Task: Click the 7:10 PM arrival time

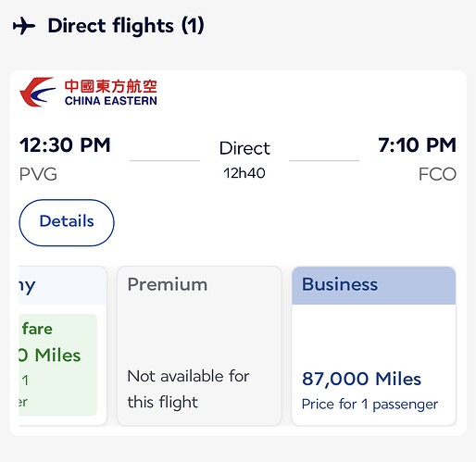Action: click(x=417, y=145)
